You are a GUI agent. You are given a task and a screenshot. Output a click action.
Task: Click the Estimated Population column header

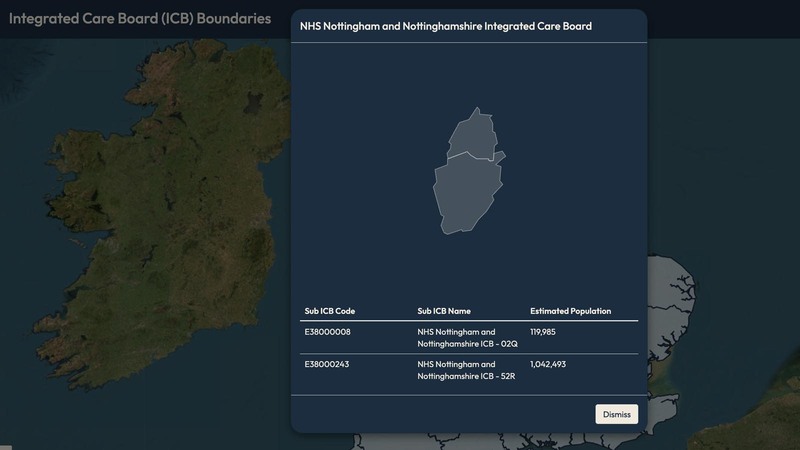(570, 311)
